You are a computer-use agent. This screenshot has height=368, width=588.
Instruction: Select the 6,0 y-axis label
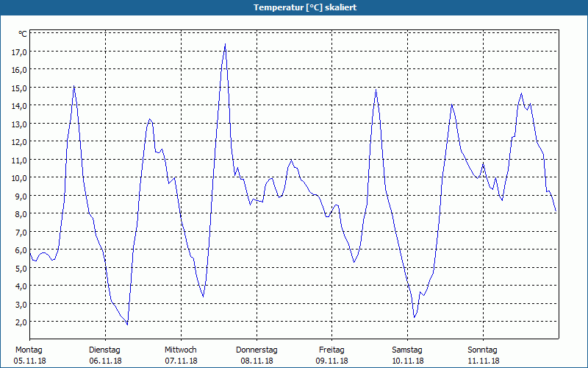coord(21,250)
